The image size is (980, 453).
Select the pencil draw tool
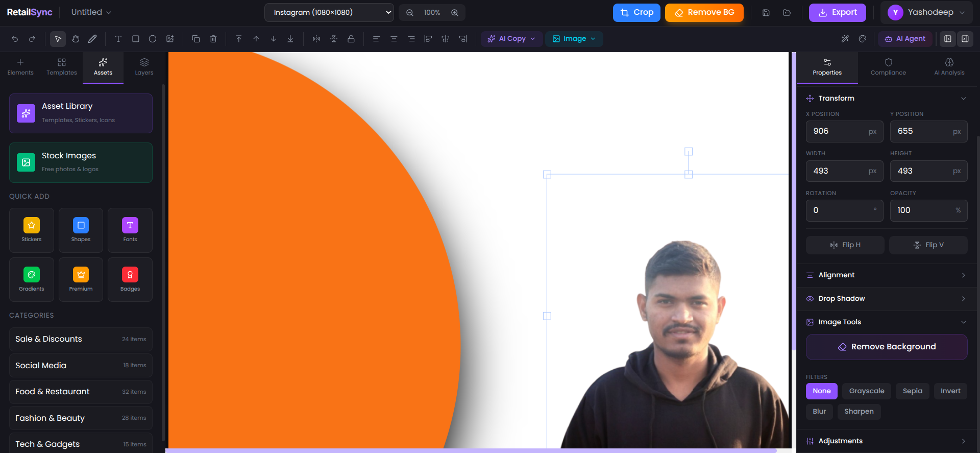(92, 39)
